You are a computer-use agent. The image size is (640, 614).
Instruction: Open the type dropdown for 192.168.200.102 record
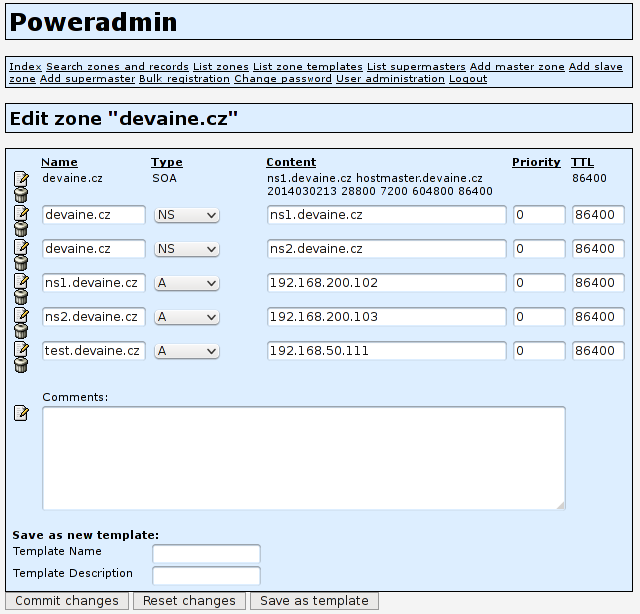coord(187,283)
